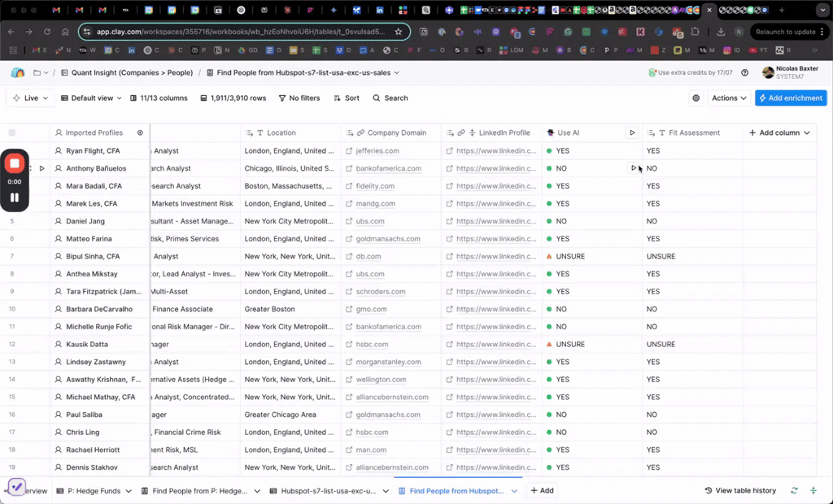Open P: Hedge Funds tab dropdown arrow
833x504 pixels.
(129, 491)
